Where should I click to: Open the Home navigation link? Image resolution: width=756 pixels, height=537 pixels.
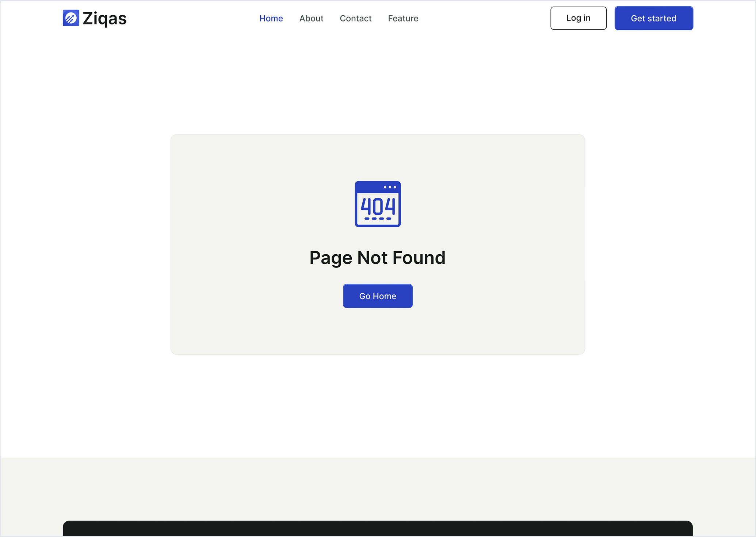point(271,18)
